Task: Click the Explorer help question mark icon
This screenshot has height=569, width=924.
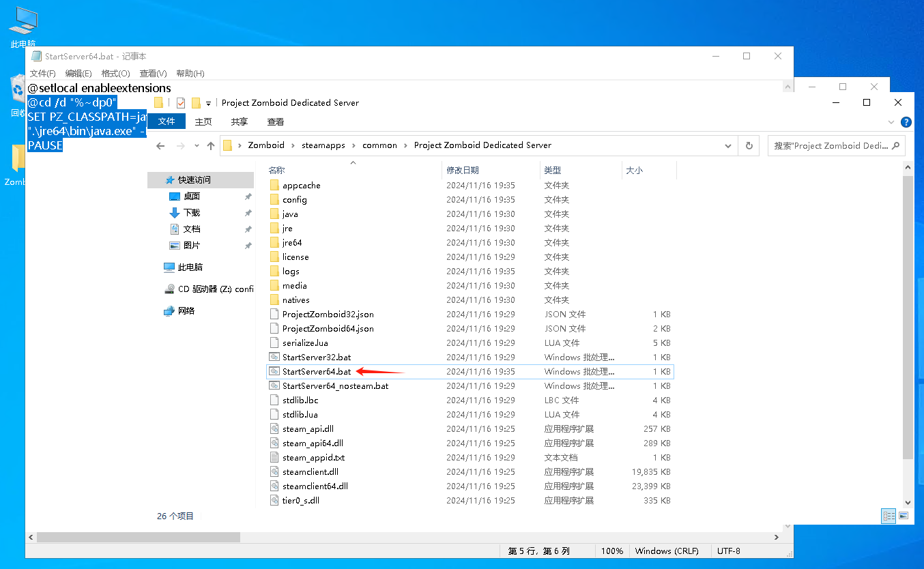Action: point(906,122)
